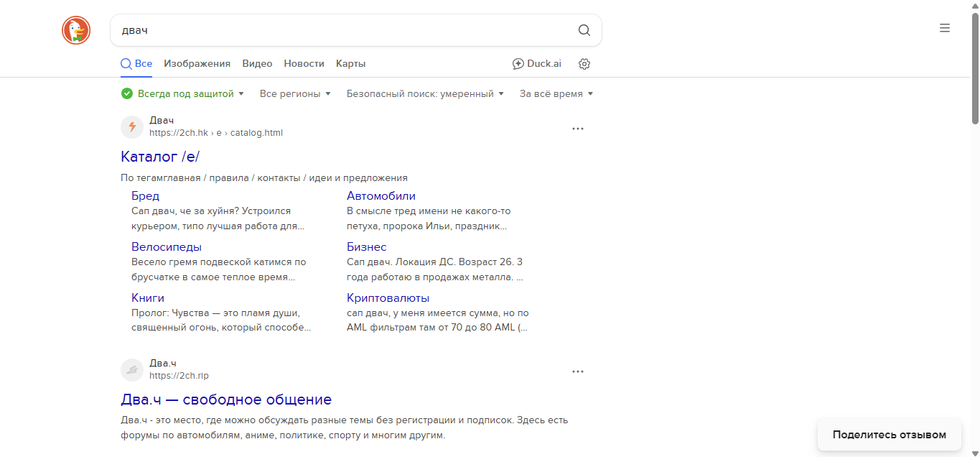Click the 'сап двач, у меня имеется' snippet
The height and width of the screenshot is (457, 980).
point(438,320)
